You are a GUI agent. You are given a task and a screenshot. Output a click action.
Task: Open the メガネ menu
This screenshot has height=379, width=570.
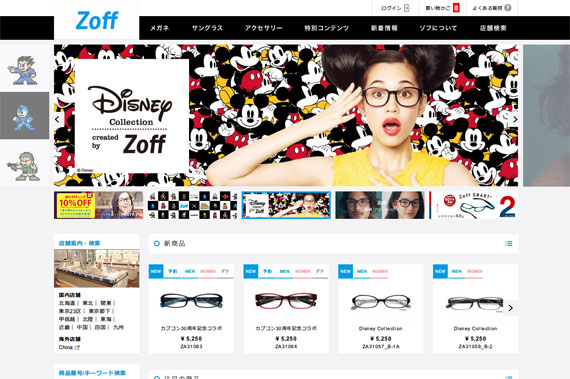coord(159,28)
